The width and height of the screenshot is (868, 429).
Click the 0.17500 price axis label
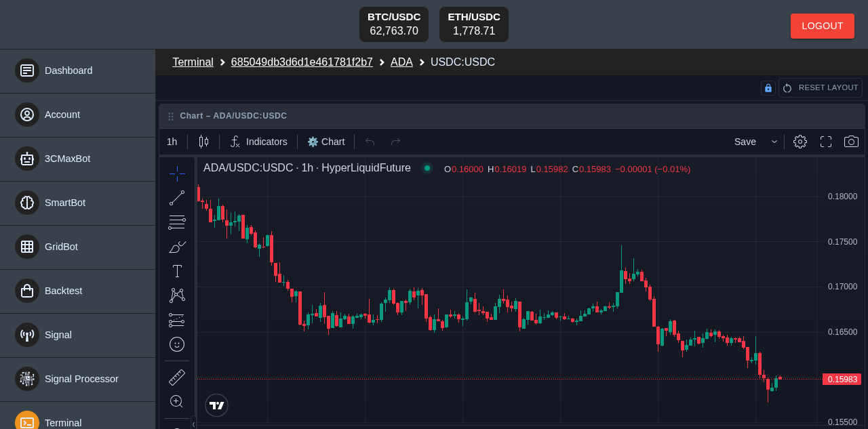click(x=842, y=242)
